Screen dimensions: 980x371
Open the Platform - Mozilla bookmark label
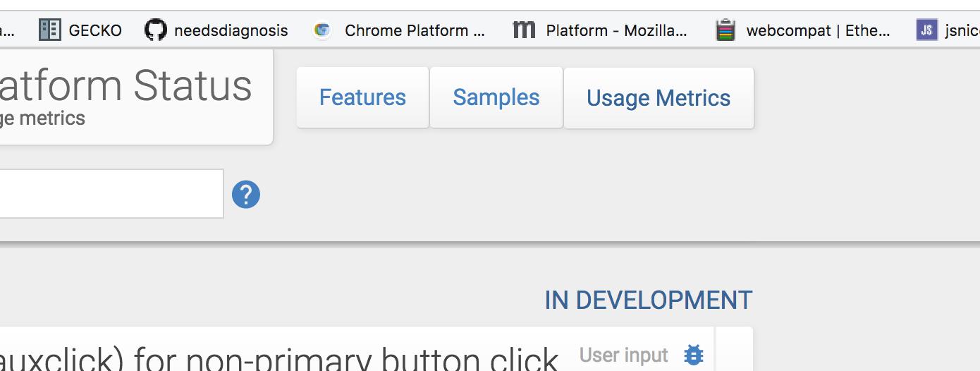pyautogui.click(x=616, y=30)
